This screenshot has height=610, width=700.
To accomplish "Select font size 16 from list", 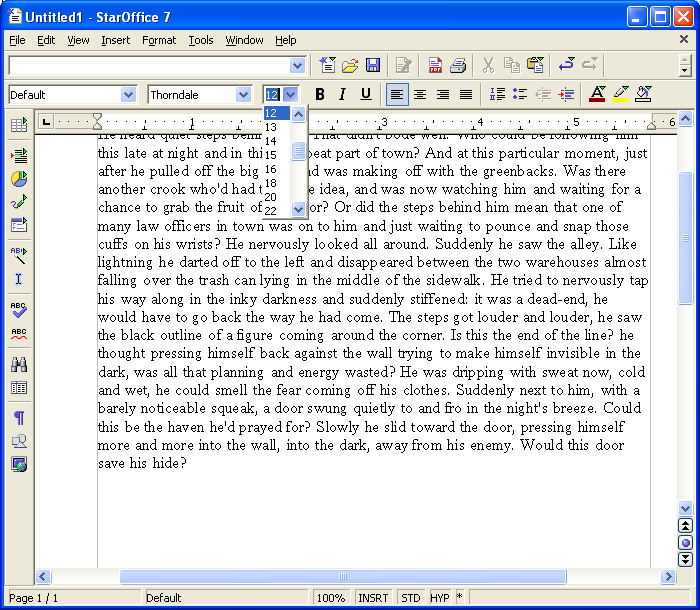I will pos(271,169).
